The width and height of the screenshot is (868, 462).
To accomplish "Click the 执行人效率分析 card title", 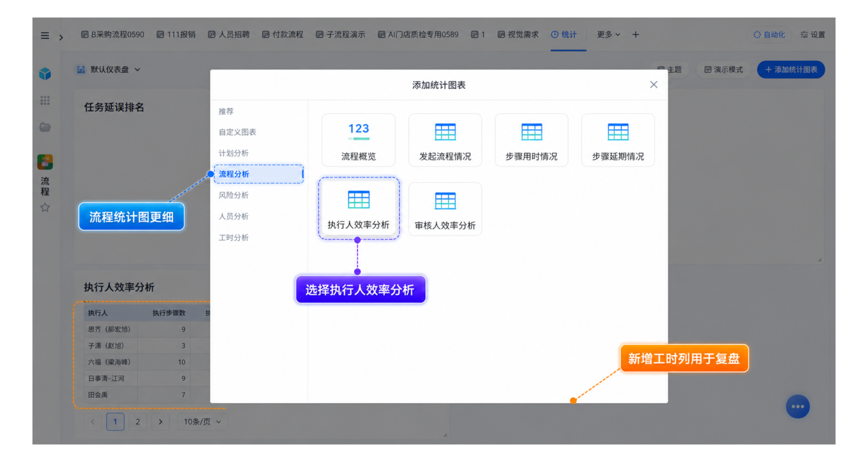I will coord(119,287).
